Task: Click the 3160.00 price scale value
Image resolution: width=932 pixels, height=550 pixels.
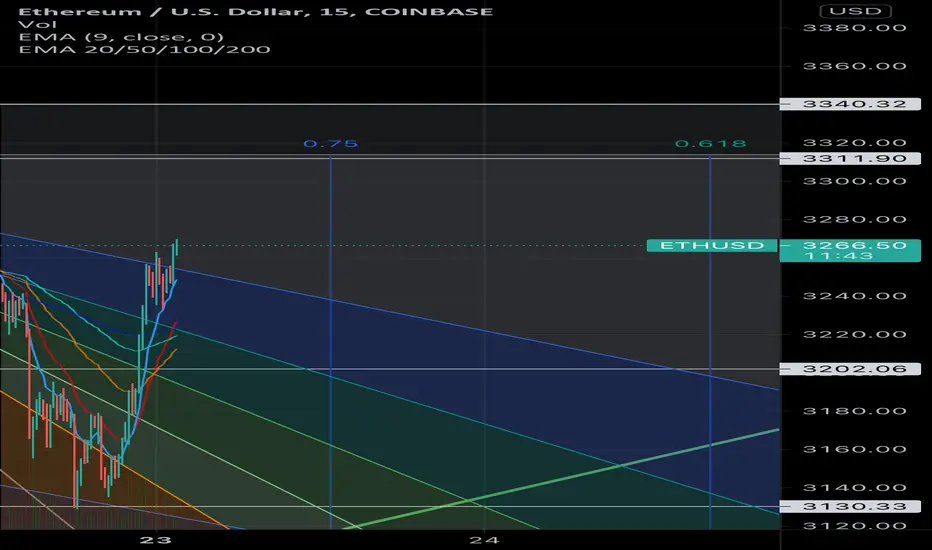Action: [x=854, y=449]
